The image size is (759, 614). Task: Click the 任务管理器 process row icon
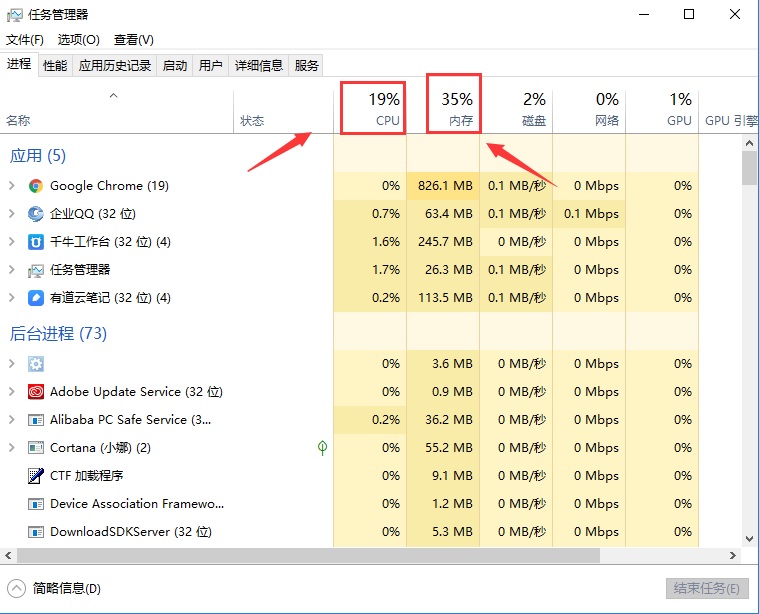pyautogui.click(x=36, y=270)
